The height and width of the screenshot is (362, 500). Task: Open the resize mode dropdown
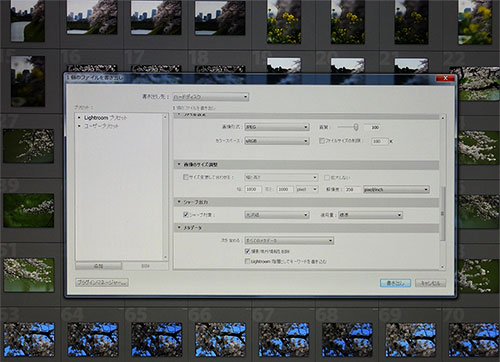(x=281, y=177)
